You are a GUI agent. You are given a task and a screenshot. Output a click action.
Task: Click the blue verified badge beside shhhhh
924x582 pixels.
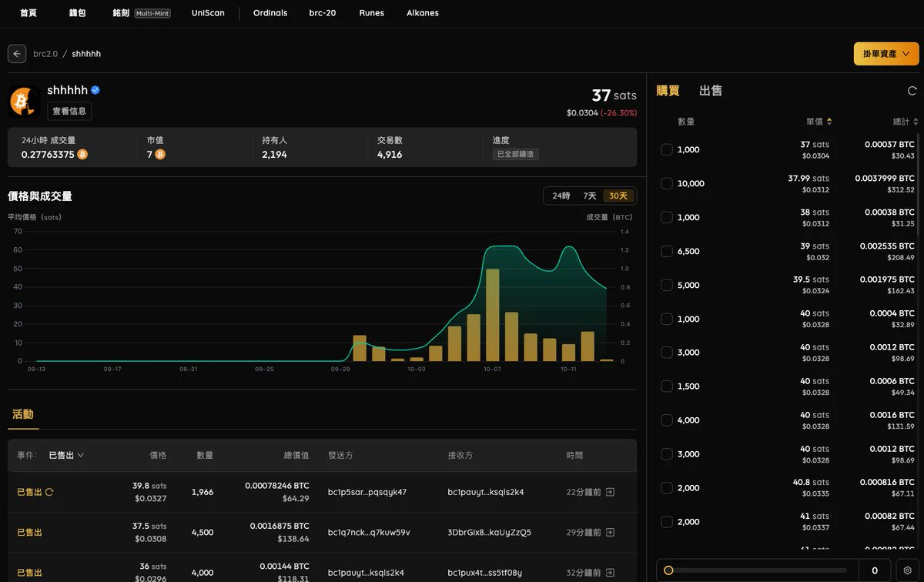point(95,90)
